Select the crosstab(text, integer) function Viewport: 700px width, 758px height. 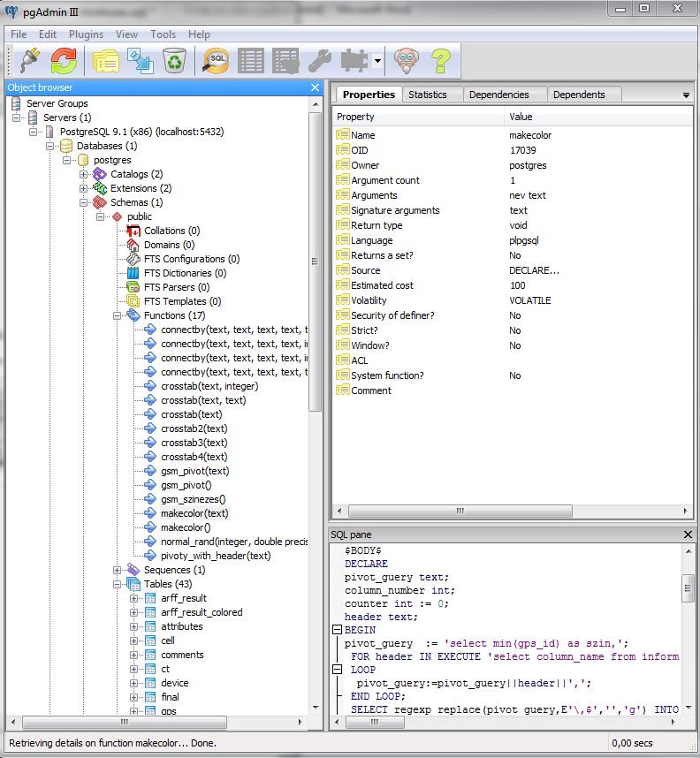point(209,386)
